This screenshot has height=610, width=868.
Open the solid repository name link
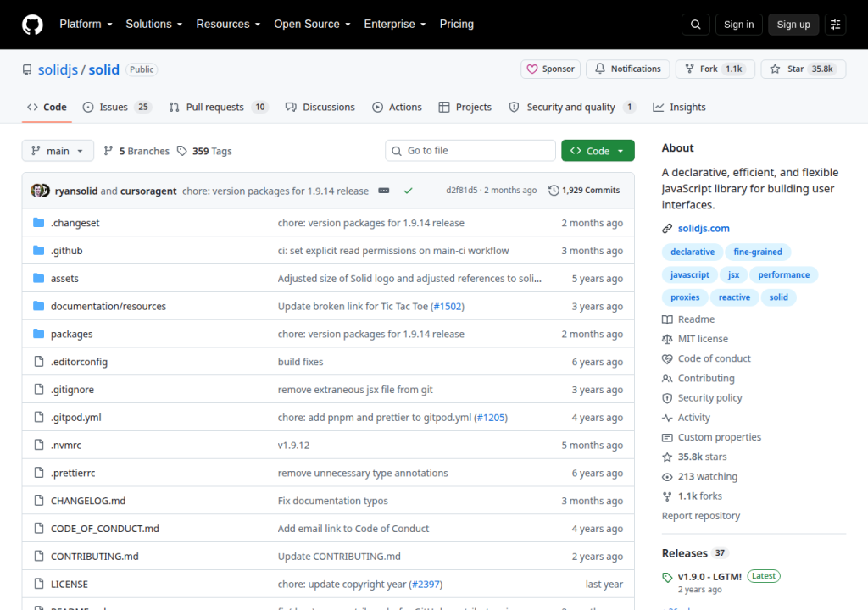pos(104,69)
